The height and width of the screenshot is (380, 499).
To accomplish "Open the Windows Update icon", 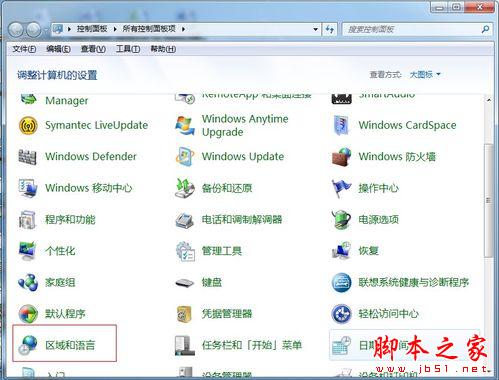I will tap(185, 156).
